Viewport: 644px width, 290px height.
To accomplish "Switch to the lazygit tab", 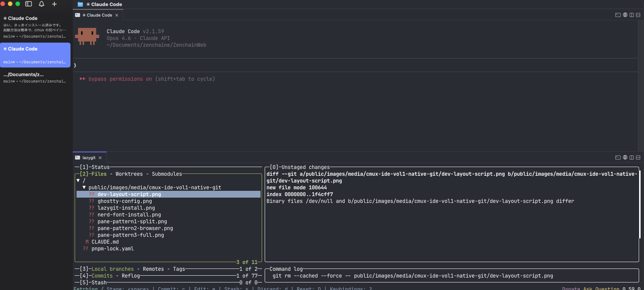I will tap(89, 158).
